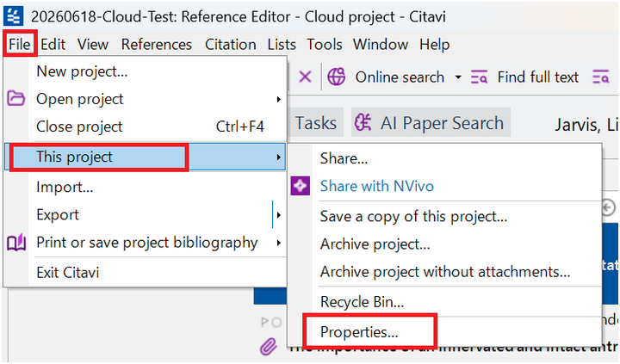Click the purple X delete toolbar icon
This screenshot has width=620, height=364.
[305, 77]
